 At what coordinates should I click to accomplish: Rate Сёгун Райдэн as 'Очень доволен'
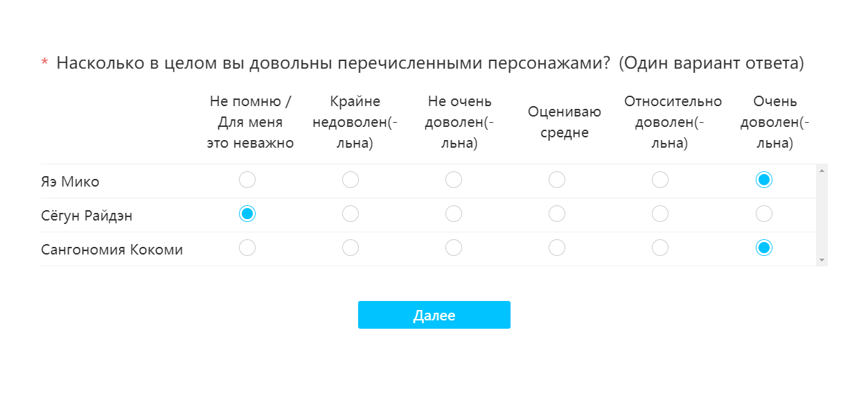tap(764, 214)
